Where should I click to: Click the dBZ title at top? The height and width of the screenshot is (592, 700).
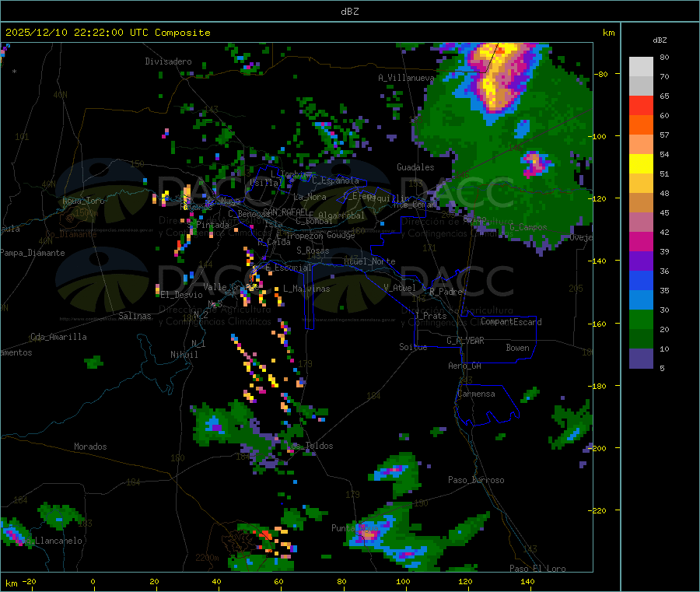[349, 12]
